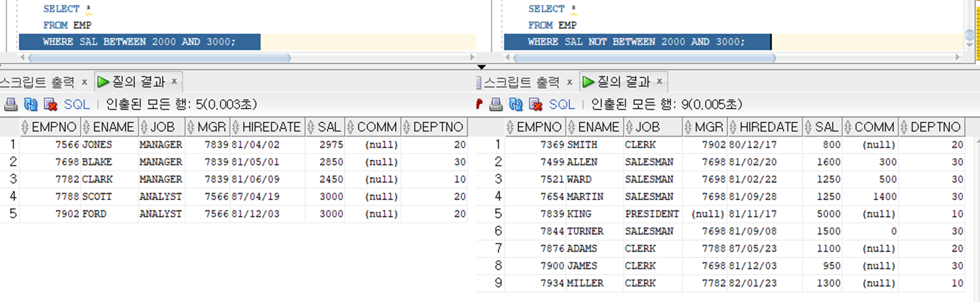This screenshot has height=302, width=980.
Task: Sort right table by JOB column header
Action: coord(653,127)
